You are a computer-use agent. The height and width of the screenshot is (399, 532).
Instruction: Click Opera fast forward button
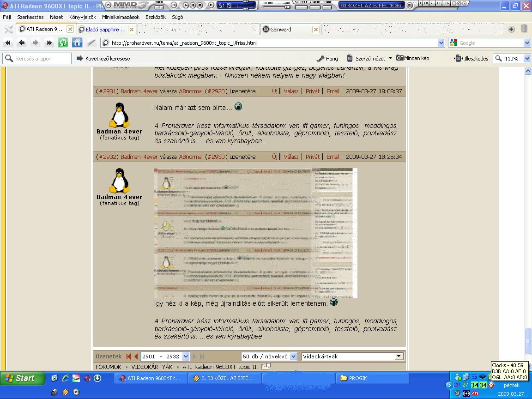[49, 43]
